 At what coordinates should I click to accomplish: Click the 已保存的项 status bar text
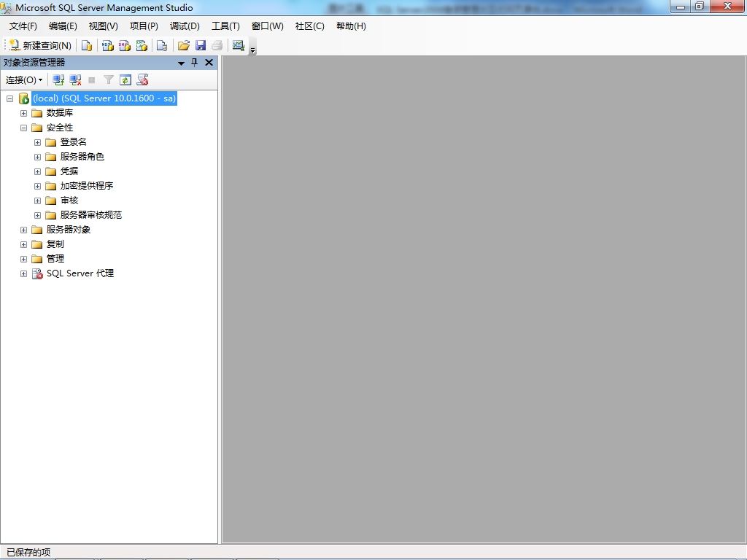(28, 553)
